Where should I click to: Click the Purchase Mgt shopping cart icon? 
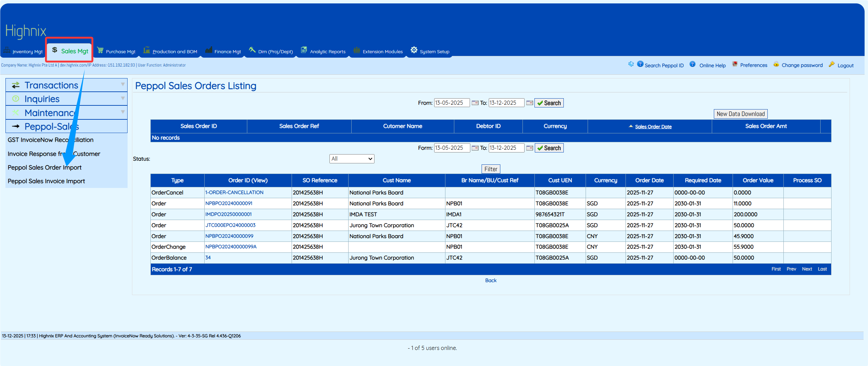tap(100, 50)
